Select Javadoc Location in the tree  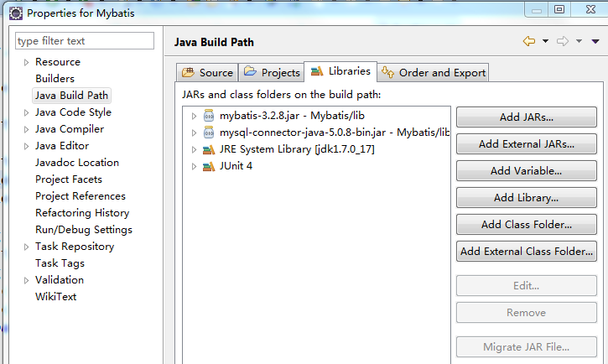tap(77, 163)
